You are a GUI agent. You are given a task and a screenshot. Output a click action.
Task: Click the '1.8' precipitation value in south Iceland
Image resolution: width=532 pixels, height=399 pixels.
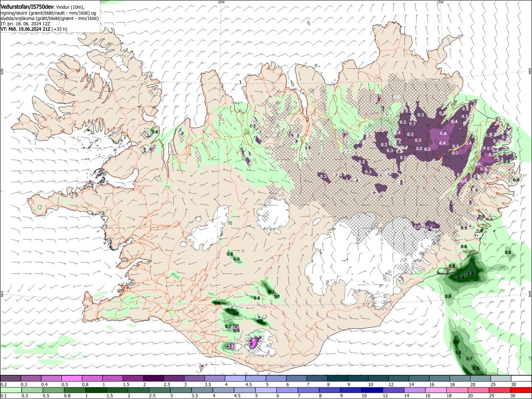[236, 314]
